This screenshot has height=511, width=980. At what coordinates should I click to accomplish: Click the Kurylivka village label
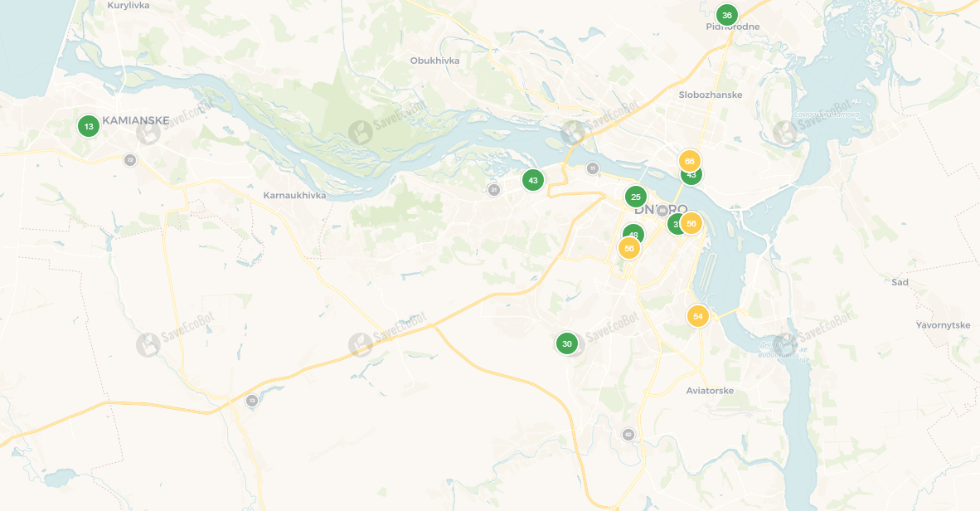(129, 6)
